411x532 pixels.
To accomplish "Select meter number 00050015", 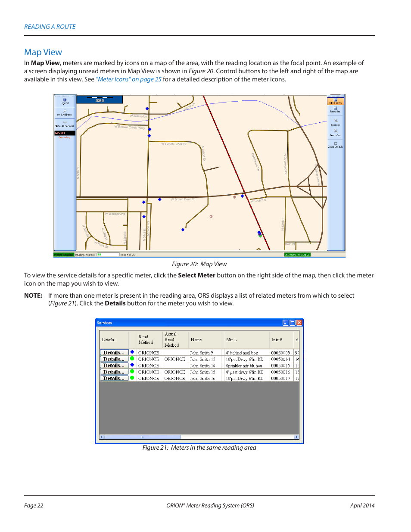I will pos(281,366).
